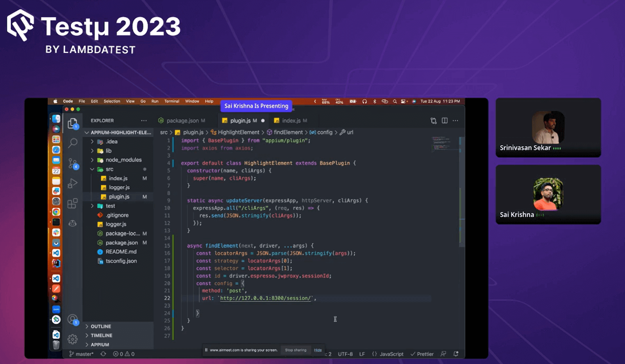Collapse the APPIUM-HIGHLIGHT-ELE... project root
Screen dimensions: 625x364
[x=118, y=132]
